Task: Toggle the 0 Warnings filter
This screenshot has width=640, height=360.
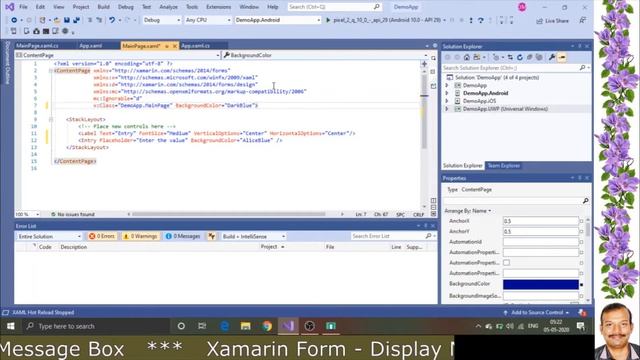Action: tap(140, 236)
